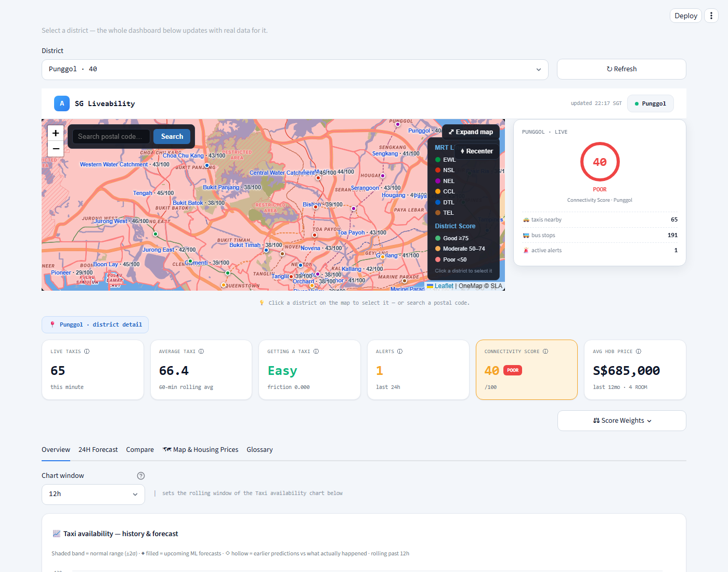Click the DTL blue legend dot
The image size is (728, 572).
pyautogui.click(x=438, y=202)
